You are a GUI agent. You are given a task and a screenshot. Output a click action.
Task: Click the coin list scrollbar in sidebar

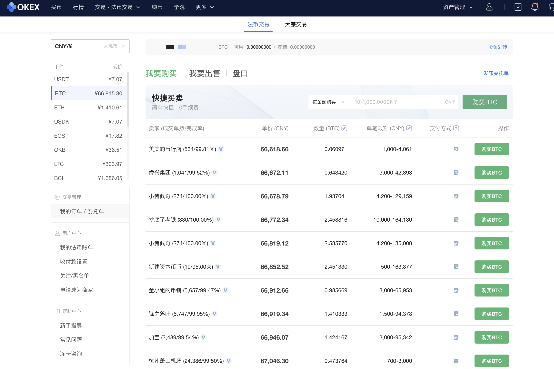[128, 100]
